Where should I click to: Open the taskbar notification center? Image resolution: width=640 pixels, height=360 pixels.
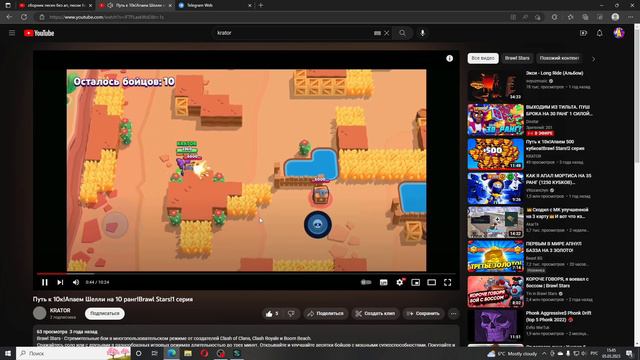[629, 353]
